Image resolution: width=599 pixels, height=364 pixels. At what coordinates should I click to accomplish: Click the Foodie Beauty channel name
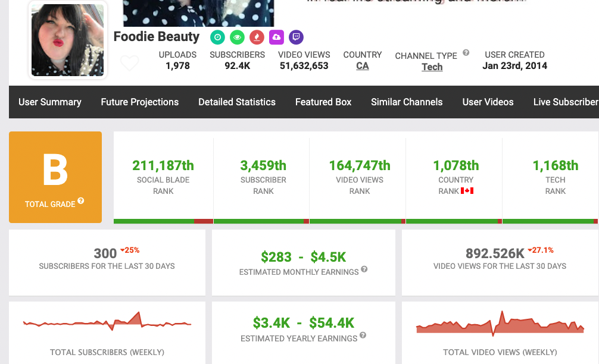(x=157, y=37)
